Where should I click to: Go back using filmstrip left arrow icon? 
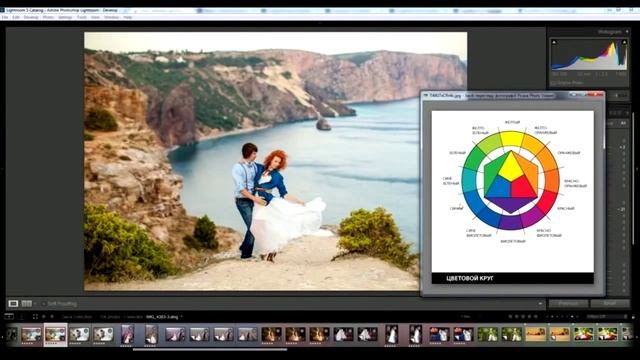44,317
